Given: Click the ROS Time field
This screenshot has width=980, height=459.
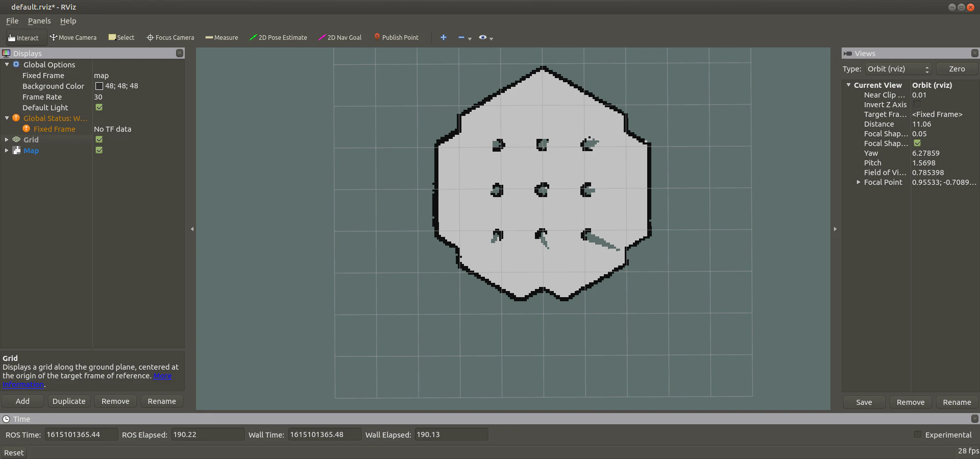Looking at the screenshot, I should coord(81,434).
